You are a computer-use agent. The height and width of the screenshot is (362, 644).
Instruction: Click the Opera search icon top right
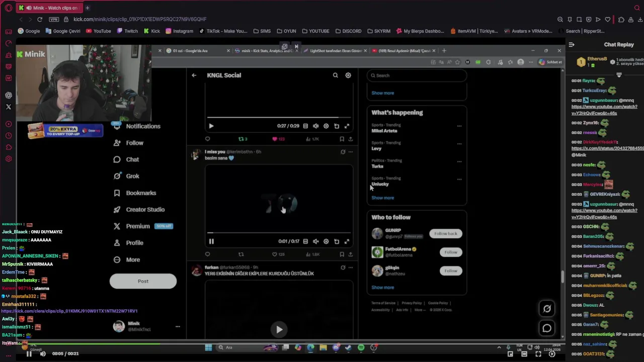click(x=637, y=8)
